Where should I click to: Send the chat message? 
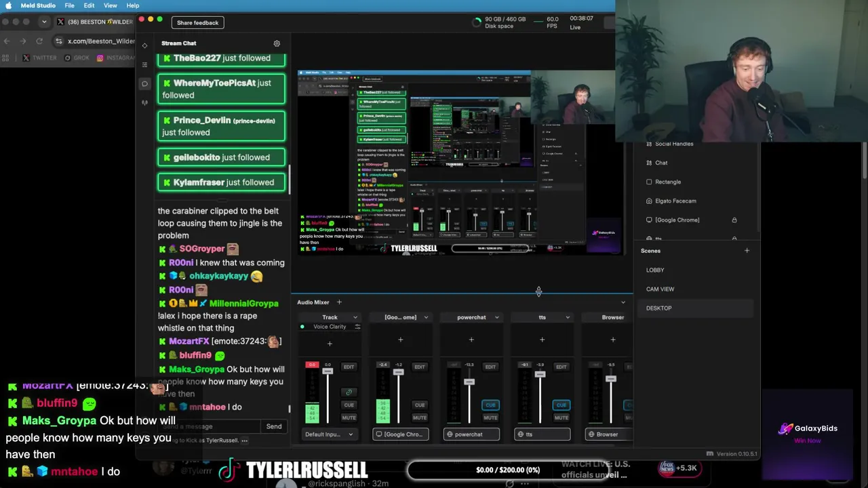pyautogui.click(x=274, y=426)
